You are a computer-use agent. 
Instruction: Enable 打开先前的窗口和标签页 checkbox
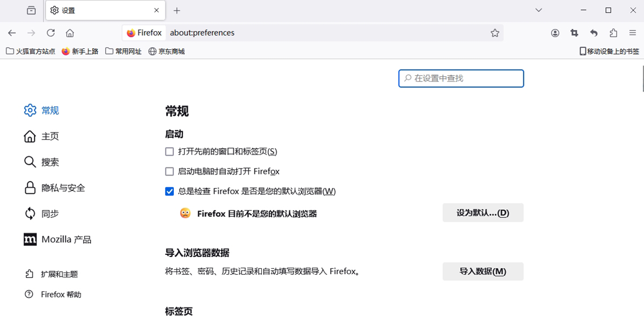tap(170, 152)
